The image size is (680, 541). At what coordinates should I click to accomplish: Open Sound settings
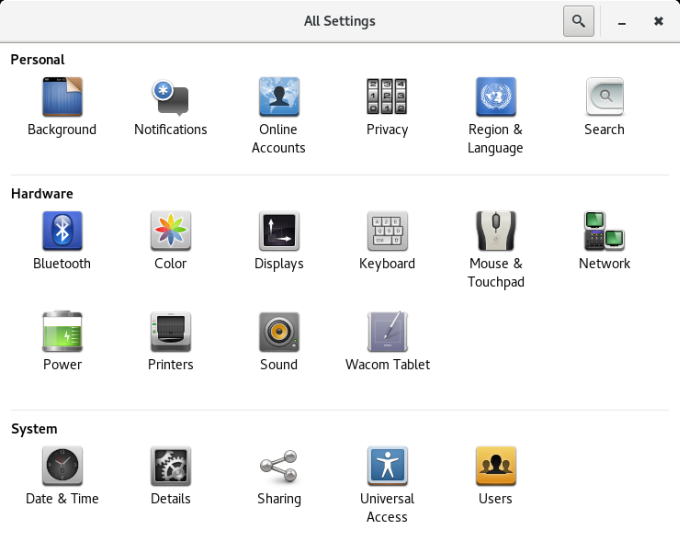click(278, 333)
